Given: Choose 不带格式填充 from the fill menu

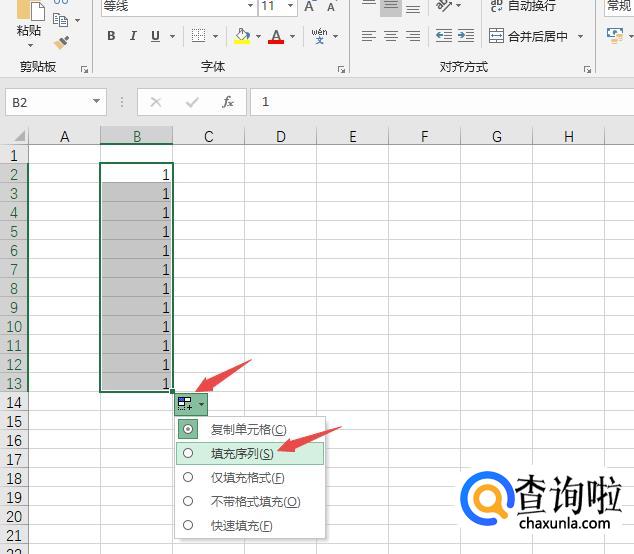Looking at the screenshot, I should tap(255, 501).
